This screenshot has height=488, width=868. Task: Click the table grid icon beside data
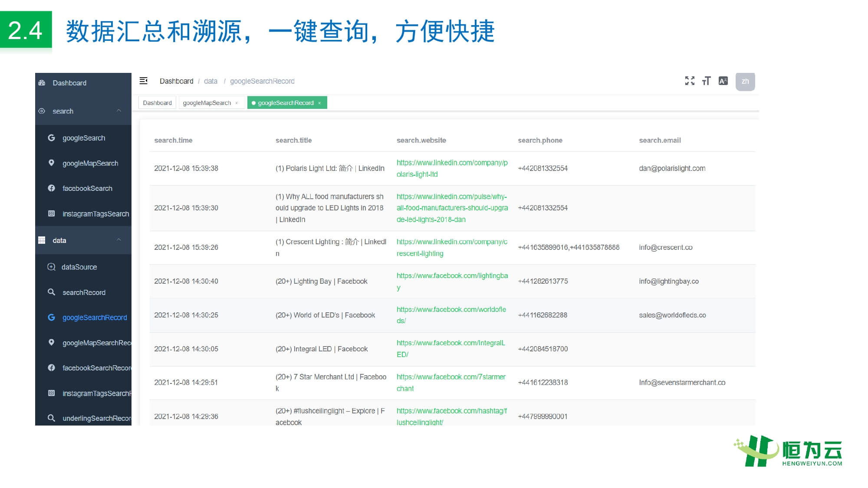tap(42, 240)
